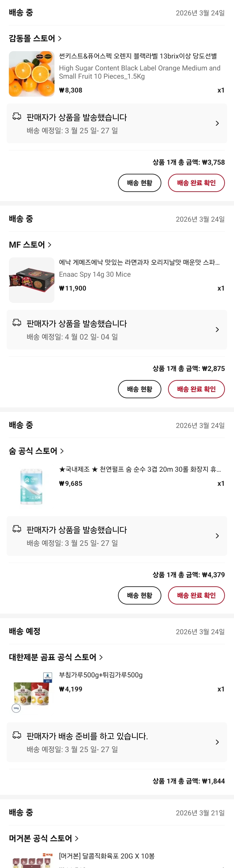Go to 숨 공식 스토어 store
Viewport: 234px width, 868px height.
coord(36,451)
